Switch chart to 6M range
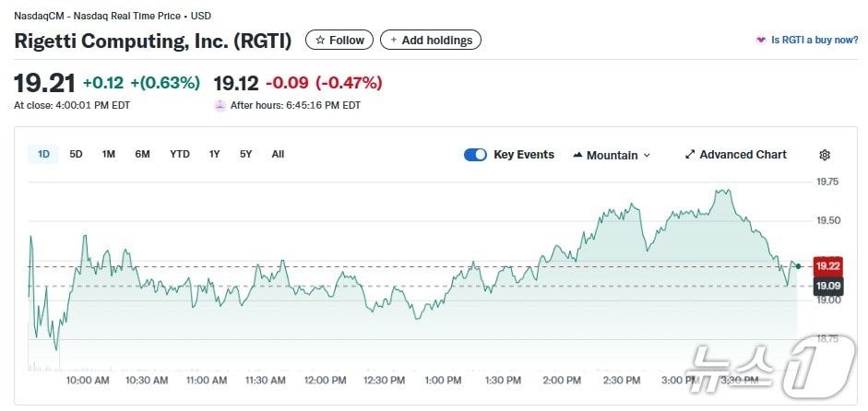The width and height of the screenshot is (868, 411). 142,154
